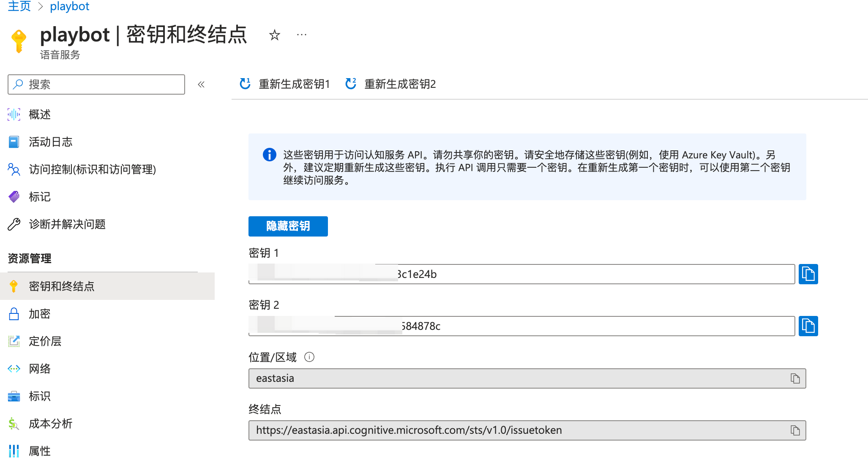868x468 pixels.
Task: Open 访问控制(标识和访问管理)
Action: click(93, 170)
